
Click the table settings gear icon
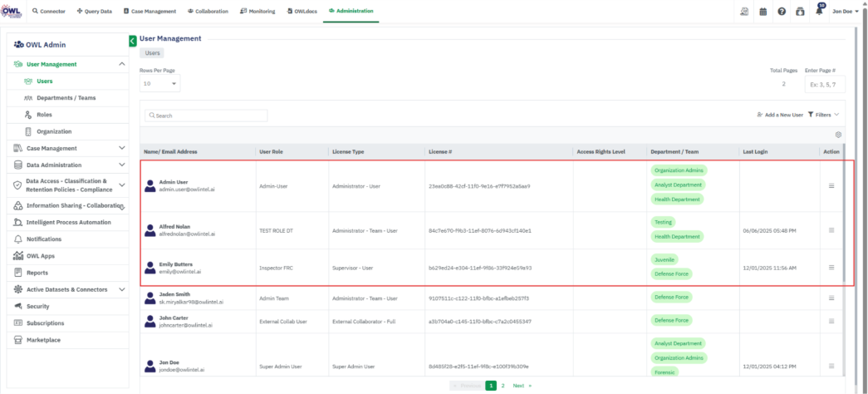838,135
